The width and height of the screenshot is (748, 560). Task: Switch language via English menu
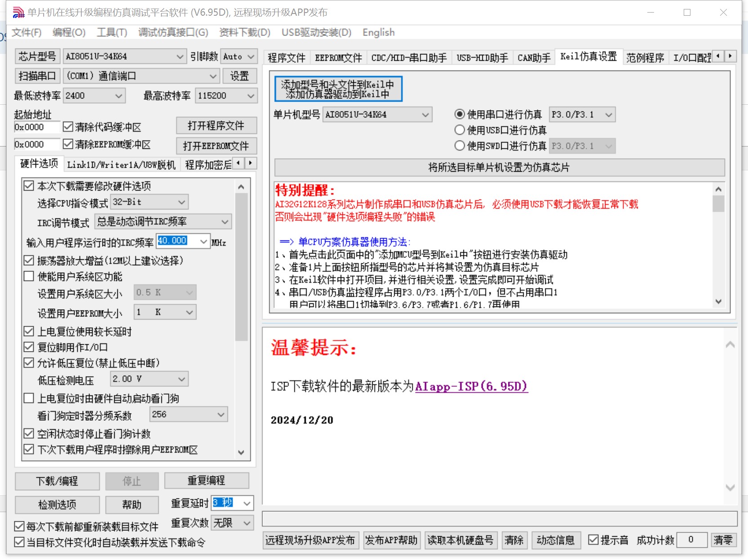(x=378, y=32)
